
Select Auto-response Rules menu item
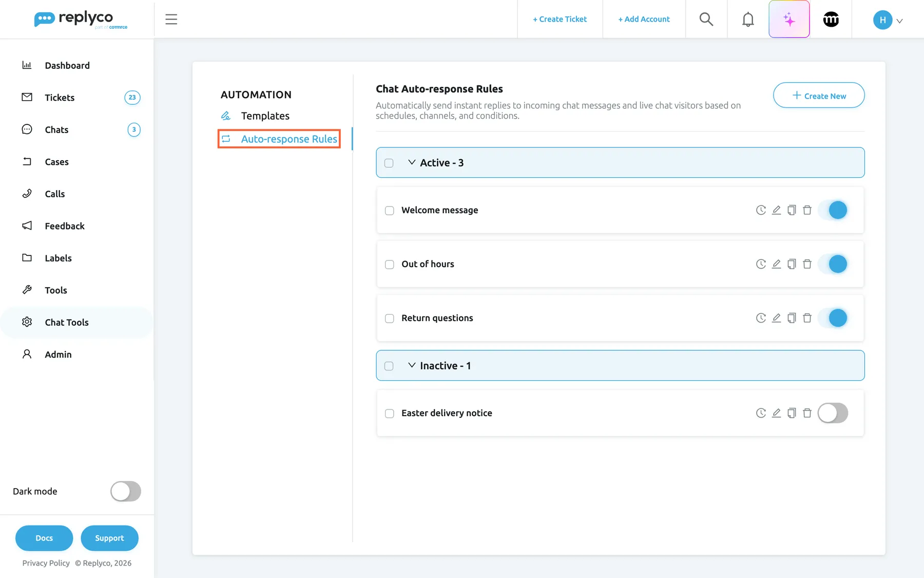[279, 139]
